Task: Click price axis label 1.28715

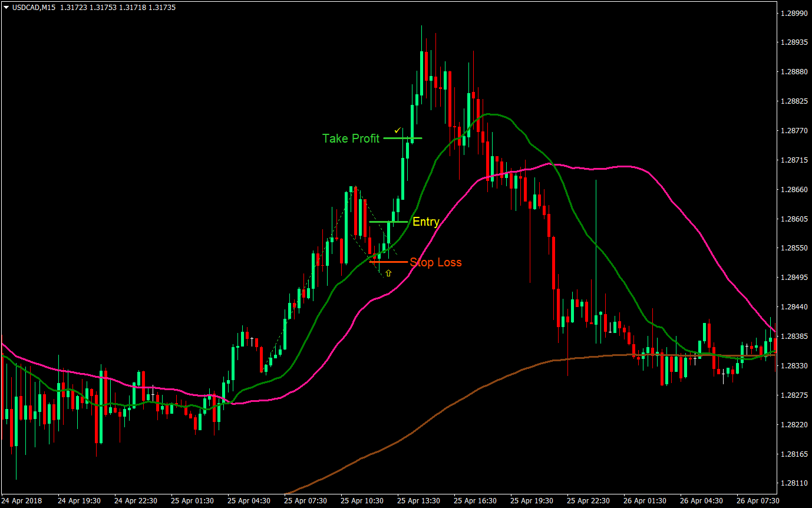Action: 793,160
